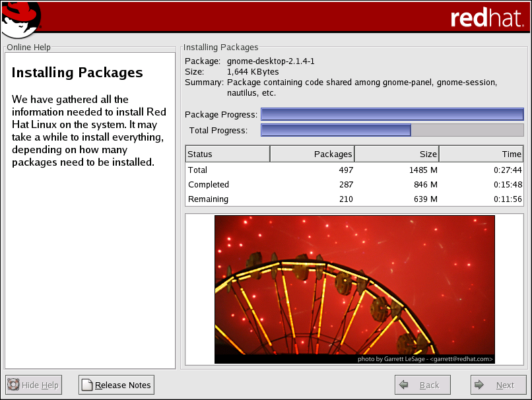Click the Size column header
The width and height of the screenshot is (532, 400).
point(397,154)
